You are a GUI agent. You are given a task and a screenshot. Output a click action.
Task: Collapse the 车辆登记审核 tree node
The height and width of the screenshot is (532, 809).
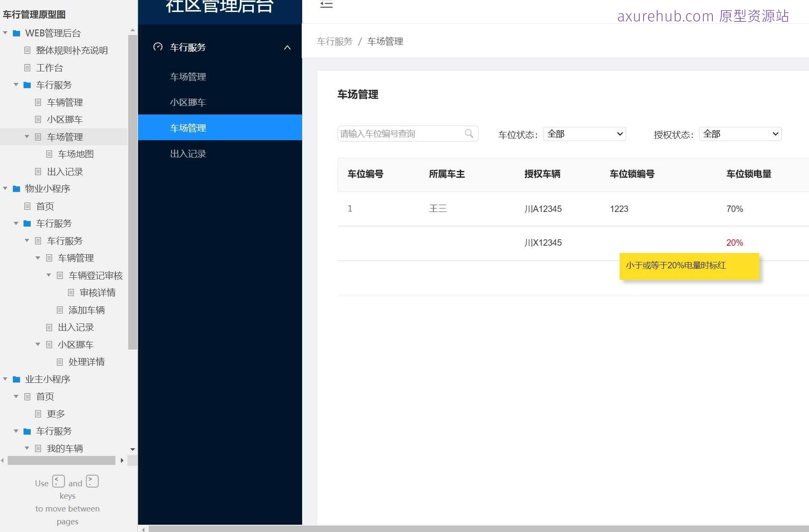coord(48,275)
